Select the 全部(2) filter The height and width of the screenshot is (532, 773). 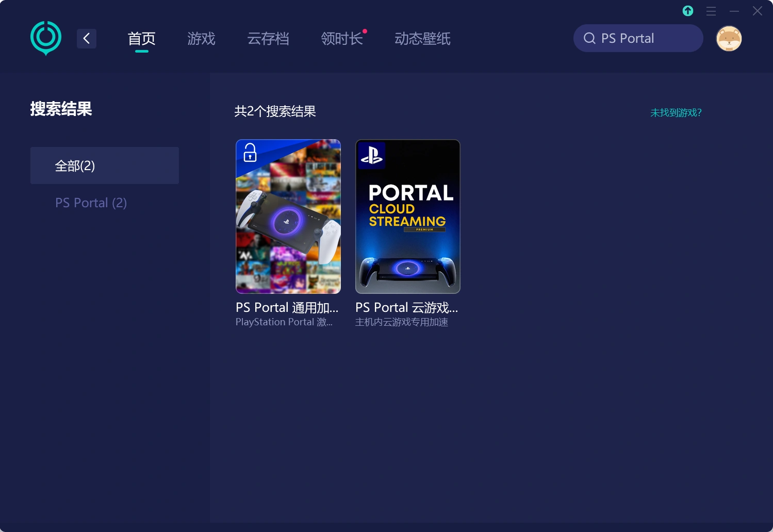pos(105,165)
